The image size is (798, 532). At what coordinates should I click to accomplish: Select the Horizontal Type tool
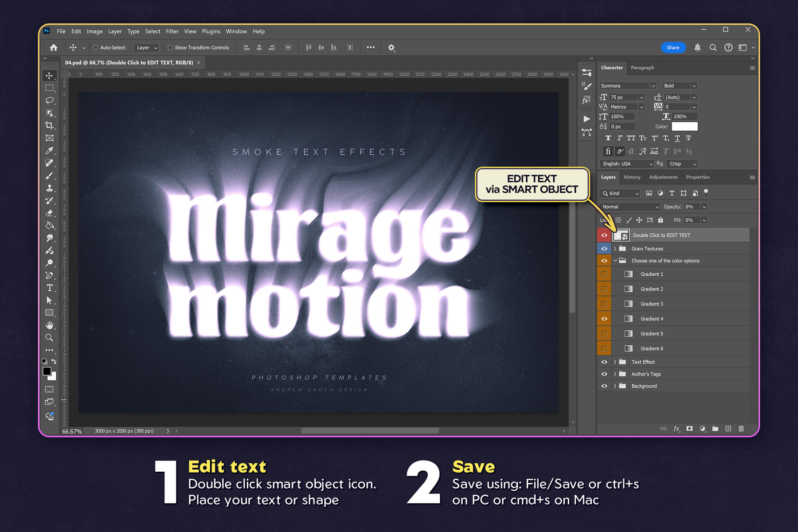point(49,288)
